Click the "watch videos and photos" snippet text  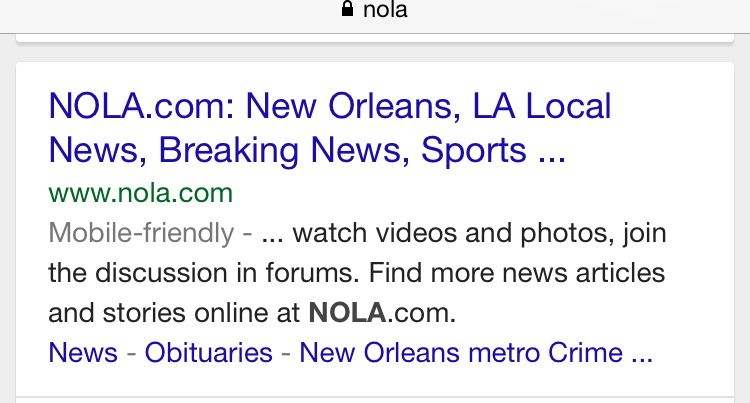coord(451,233)
